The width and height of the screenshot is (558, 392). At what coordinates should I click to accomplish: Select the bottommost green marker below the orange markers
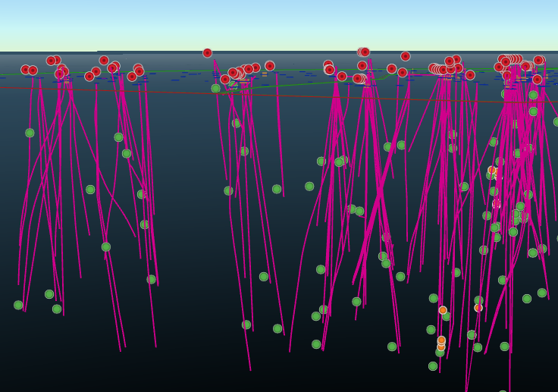click(x=433, y=366)
